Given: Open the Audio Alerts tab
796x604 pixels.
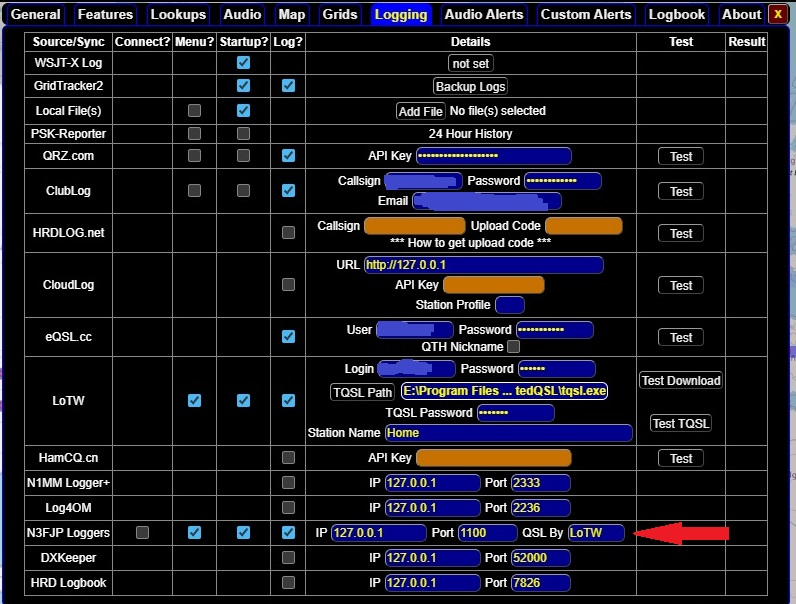Looking at the screenshot, I should 484,14.
